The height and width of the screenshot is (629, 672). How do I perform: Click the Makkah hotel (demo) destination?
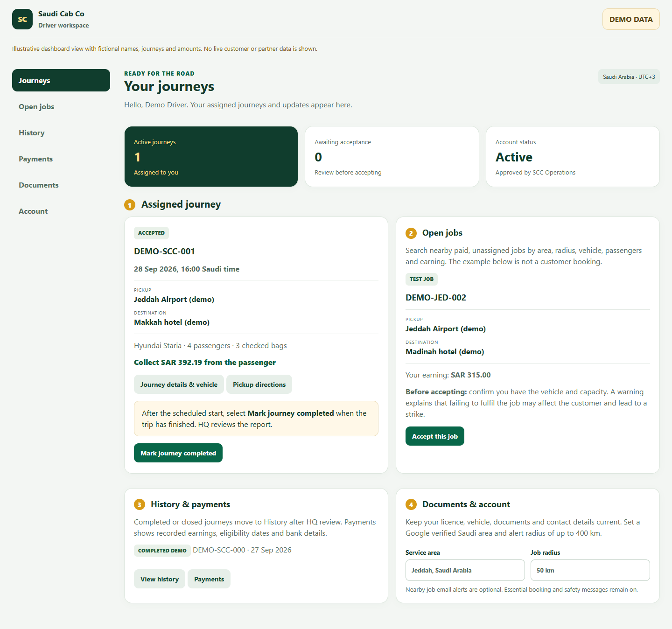click(x=172, y=322)
